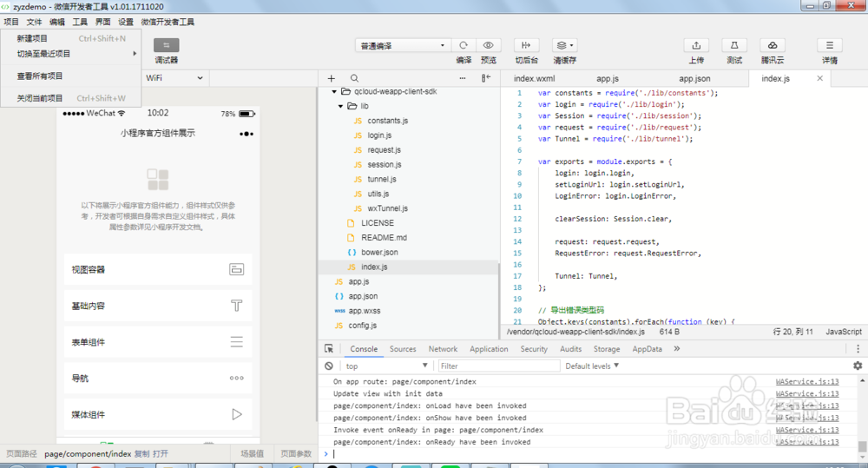This screenshot has height=468, width=868.
Task: Expand the switch to recent project submenu
Action: tap(71, 54)
